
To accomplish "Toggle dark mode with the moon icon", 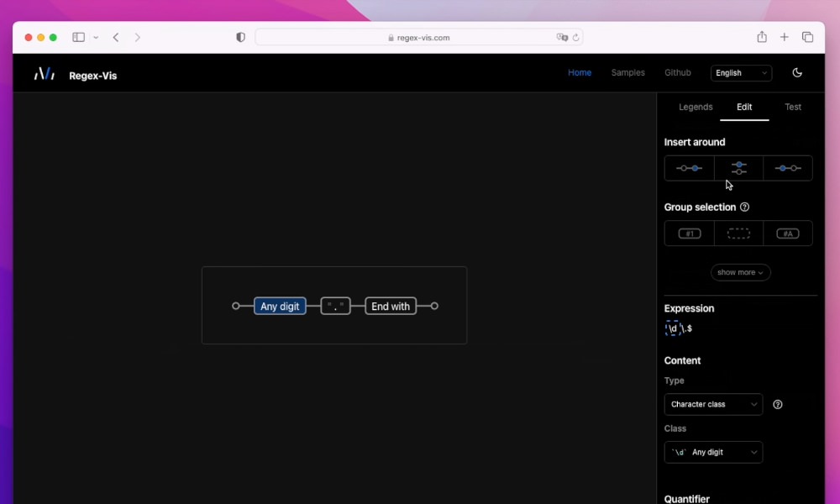I will [x=797, y=72].
